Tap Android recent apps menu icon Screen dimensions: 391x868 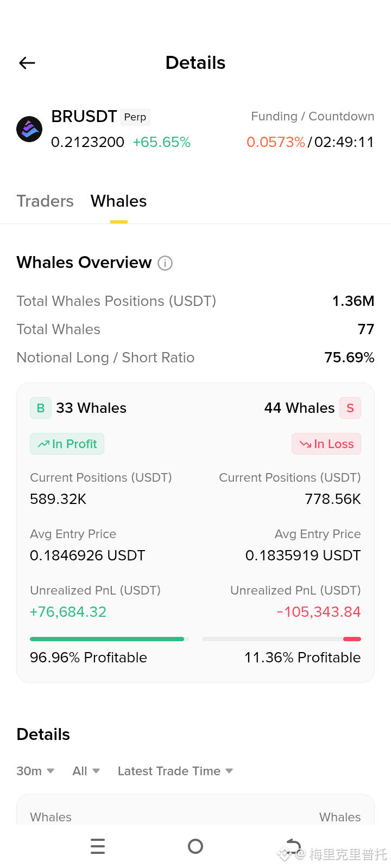(x=98, y=846)
